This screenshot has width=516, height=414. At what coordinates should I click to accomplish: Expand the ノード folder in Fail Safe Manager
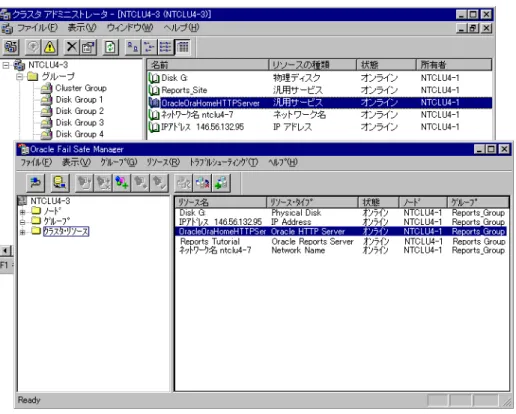point(22,212)
